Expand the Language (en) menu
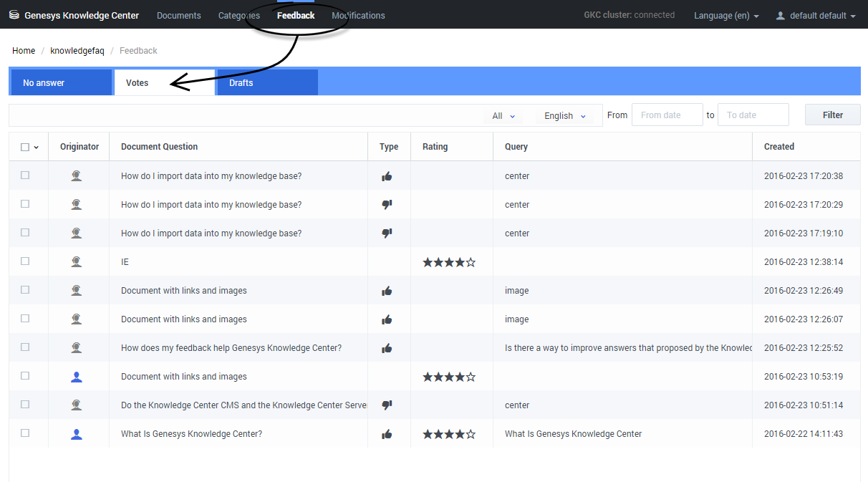The image size is (868, 482). pyautogui.click(x=726, y=15)
